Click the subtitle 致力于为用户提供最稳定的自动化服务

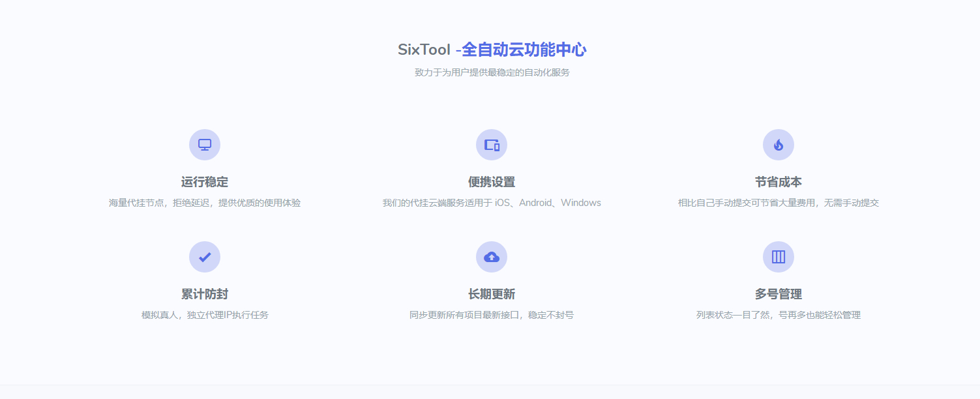(492, 72)
